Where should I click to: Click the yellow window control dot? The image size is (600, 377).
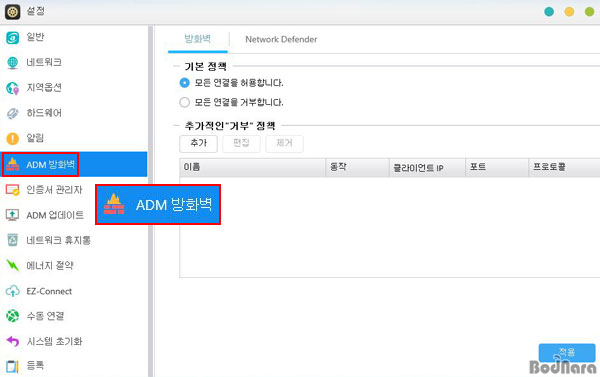569,12
